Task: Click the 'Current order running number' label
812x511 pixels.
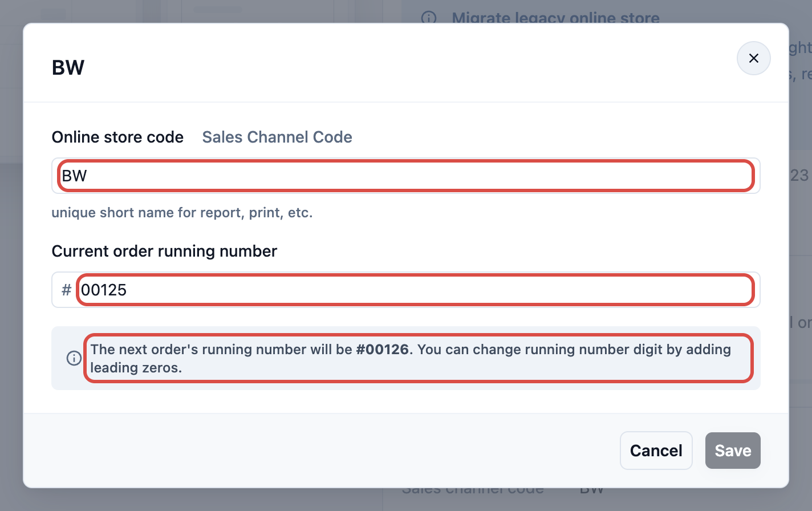Action: [164, 251]
